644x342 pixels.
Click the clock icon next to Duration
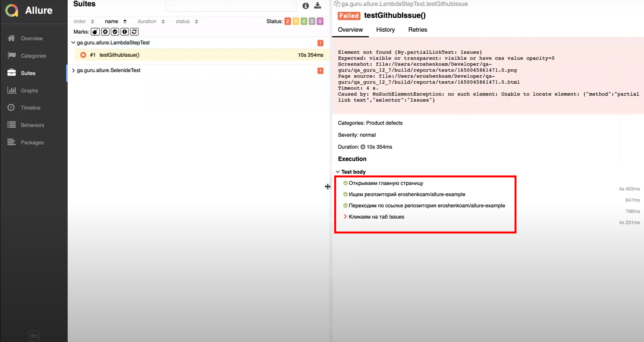363,147
